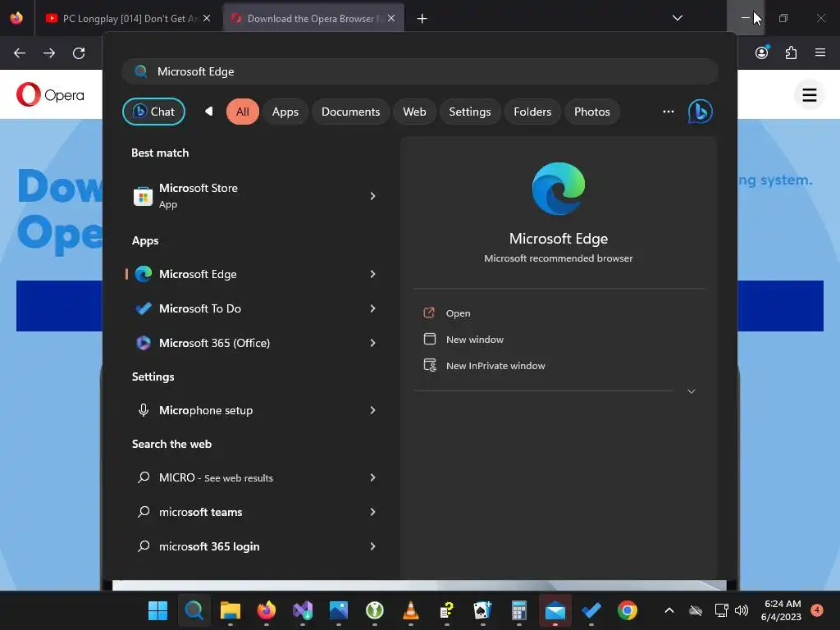Open the Photos app from the taskbar

click(x=339, y=610)
